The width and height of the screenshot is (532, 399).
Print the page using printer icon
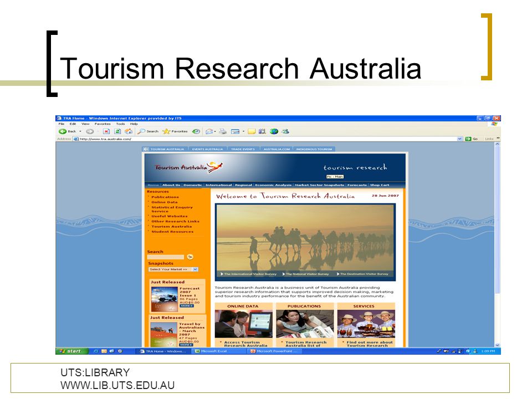pyautogui.click(x=223, y=131)
